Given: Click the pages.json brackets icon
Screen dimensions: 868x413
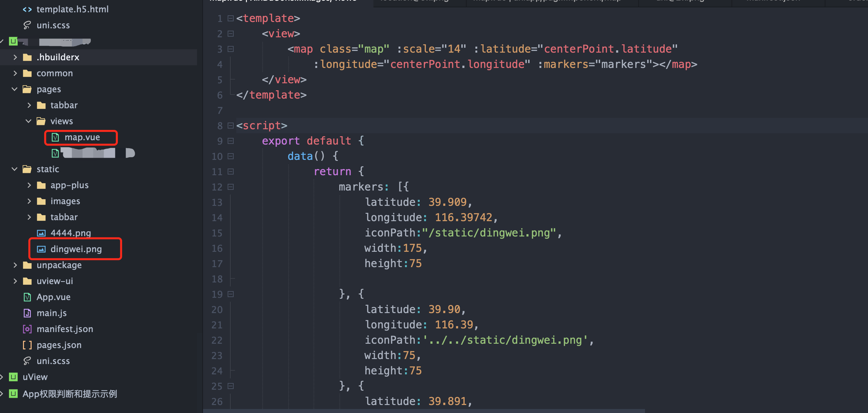Looking at the screenshot, I should click(27, 345).
